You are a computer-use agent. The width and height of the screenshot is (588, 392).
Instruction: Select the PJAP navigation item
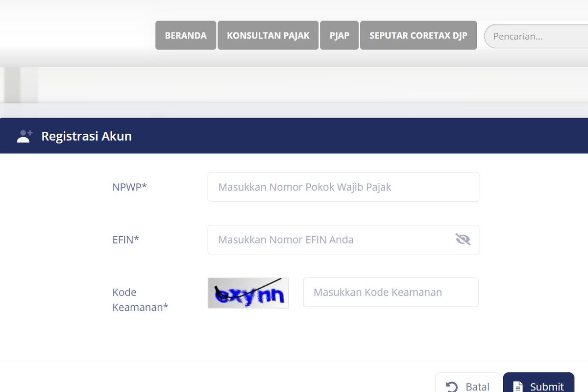(x=340, y=35)
